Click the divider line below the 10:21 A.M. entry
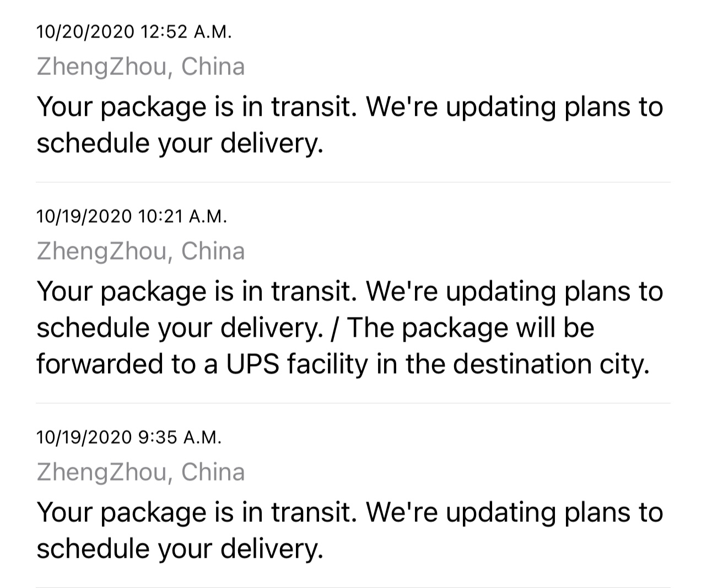Image resolution: width=707 pixels, height=588 pixels. pos(353,403)
